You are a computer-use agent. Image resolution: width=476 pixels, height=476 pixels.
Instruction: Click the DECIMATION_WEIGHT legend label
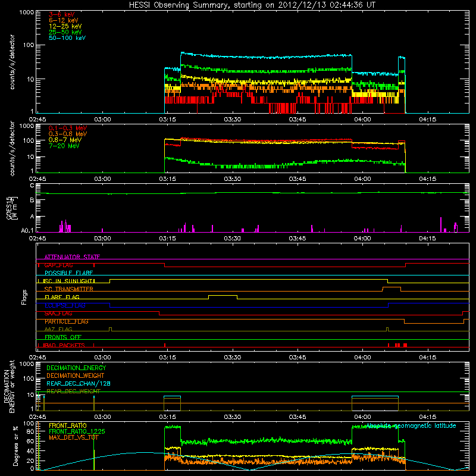point(76,375)
